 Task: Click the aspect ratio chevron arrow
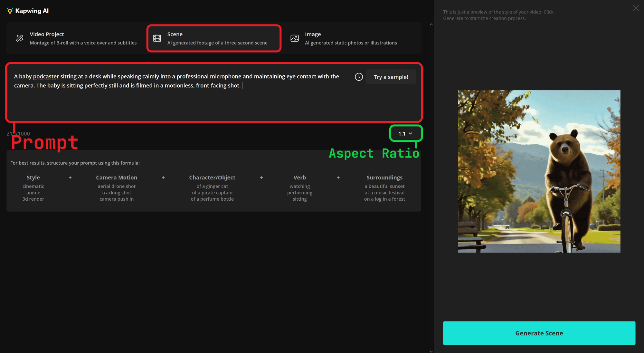tap(411, 133)
